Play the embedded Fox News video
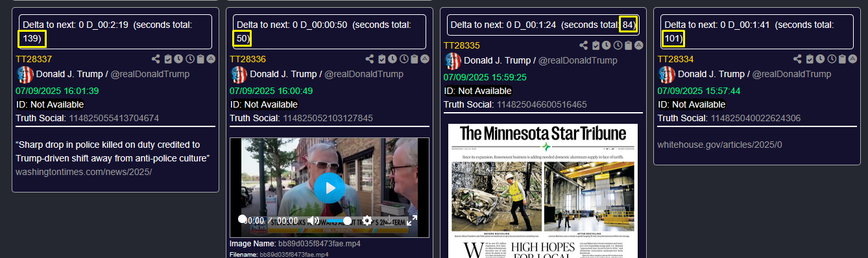Viewport: 868px width, 258px height. (x=330, y=188)
